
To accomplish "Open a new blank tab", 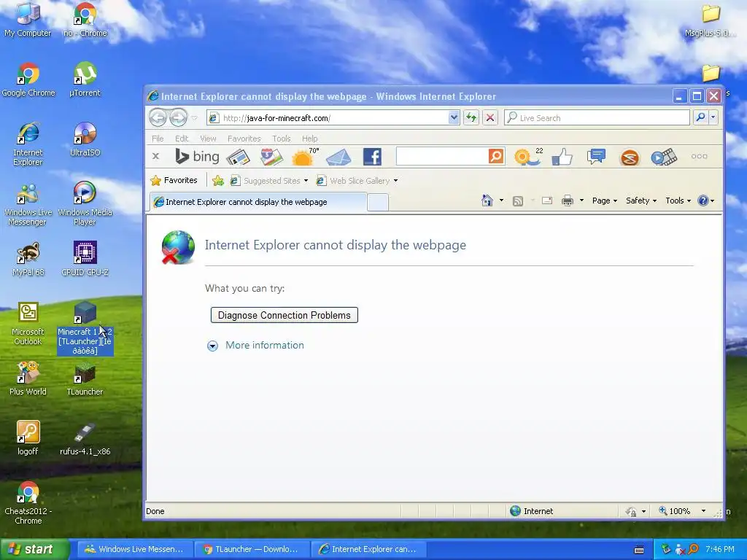I will tap(378, 203).
